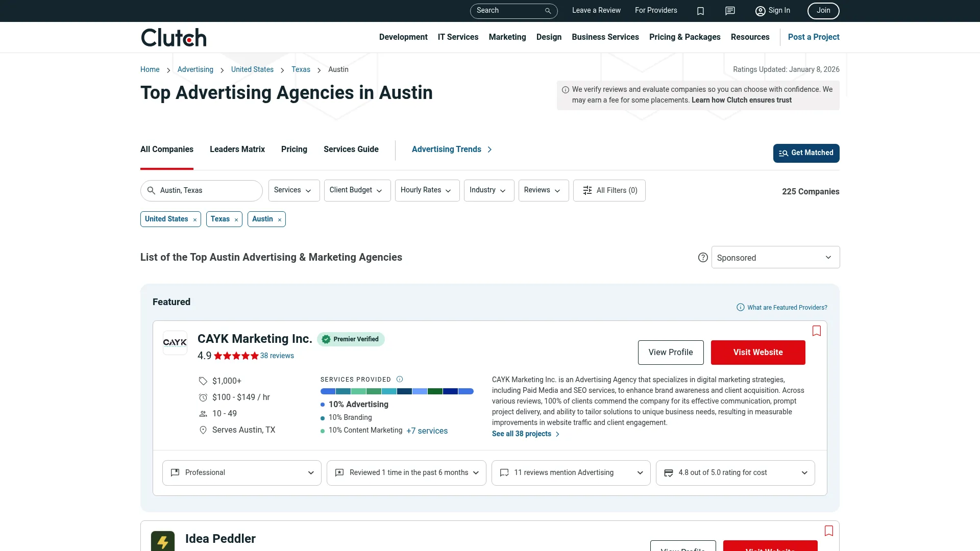
Task: Open the See all 38 projects link
Action: [x=522, y=434]
